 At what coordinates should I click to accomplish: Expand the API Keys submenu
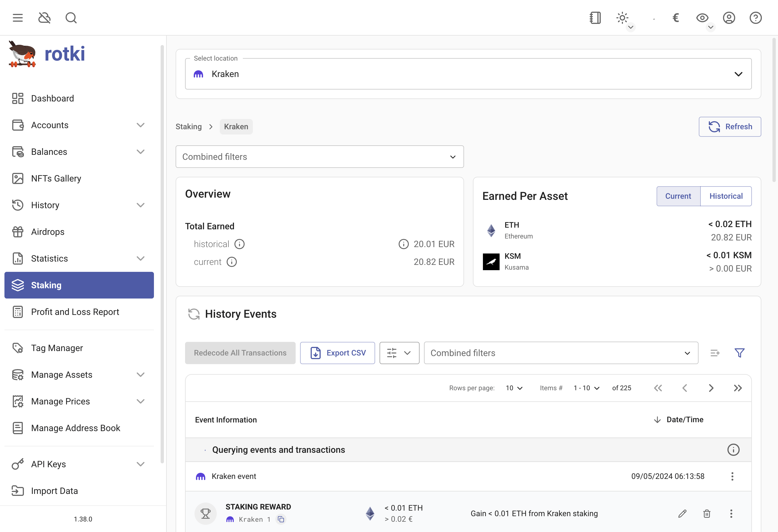click(141, 464)
